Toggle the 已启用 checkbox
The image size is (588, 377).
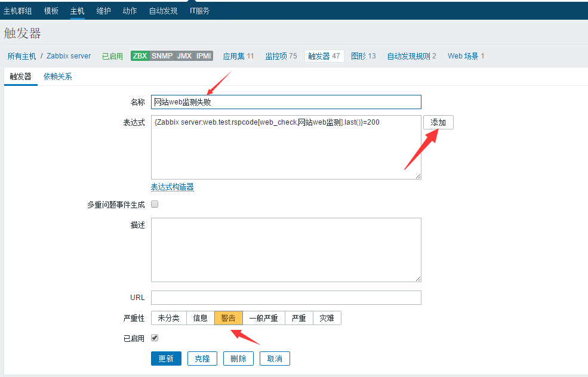tap(155, 338)
